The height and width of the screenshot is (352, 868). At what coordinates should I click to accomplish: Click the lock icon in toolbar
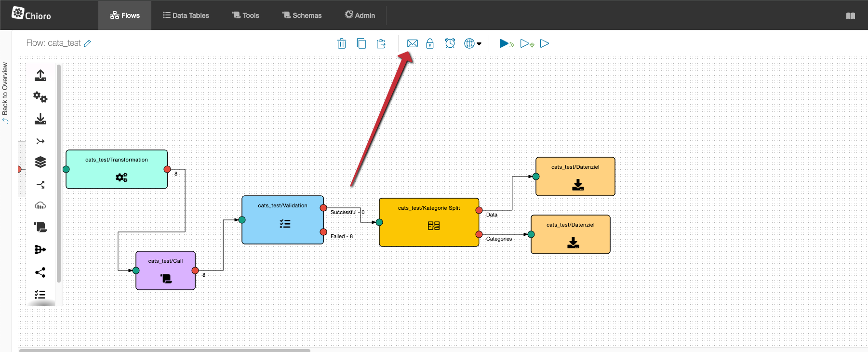[430, 43]
